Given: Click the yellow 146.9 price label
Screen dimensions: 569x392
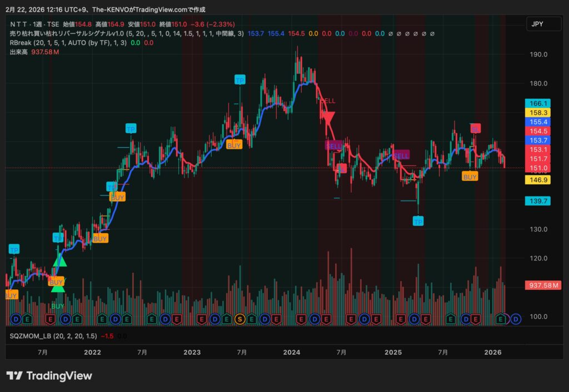Looking at the screenshot, I should tap(537, 180).
